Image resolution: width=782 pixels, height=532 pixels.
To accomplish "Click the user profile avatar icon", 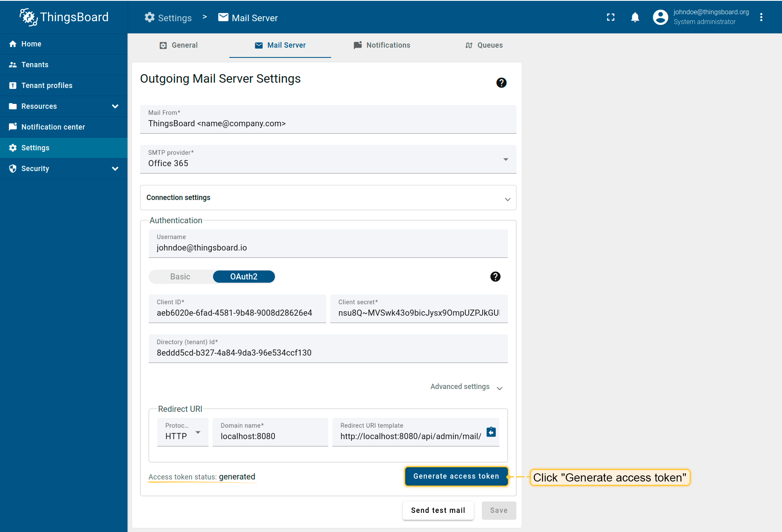I will point(660,17).
